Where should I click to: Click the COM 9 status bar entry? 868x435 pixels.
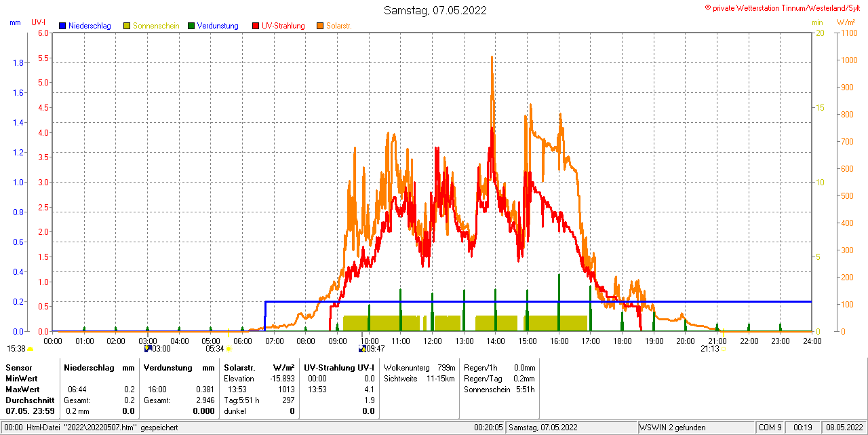point(770,428)
